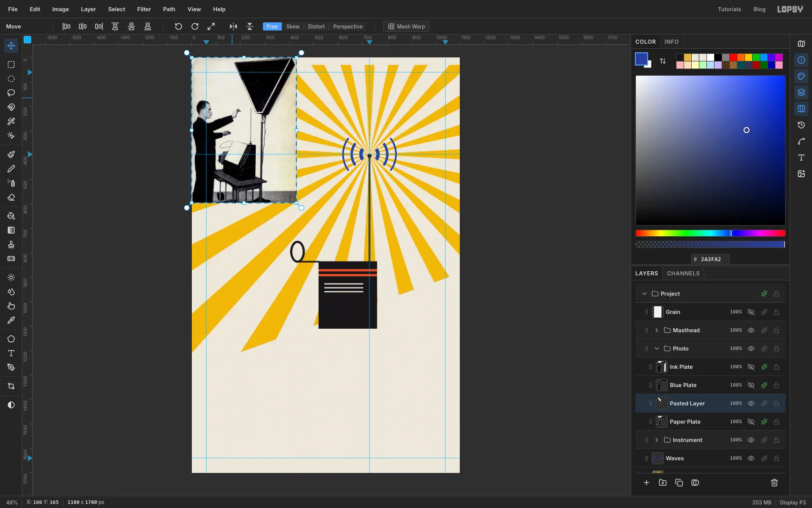
Task: Show the Ink Plate layer
Action: (751, 367)
